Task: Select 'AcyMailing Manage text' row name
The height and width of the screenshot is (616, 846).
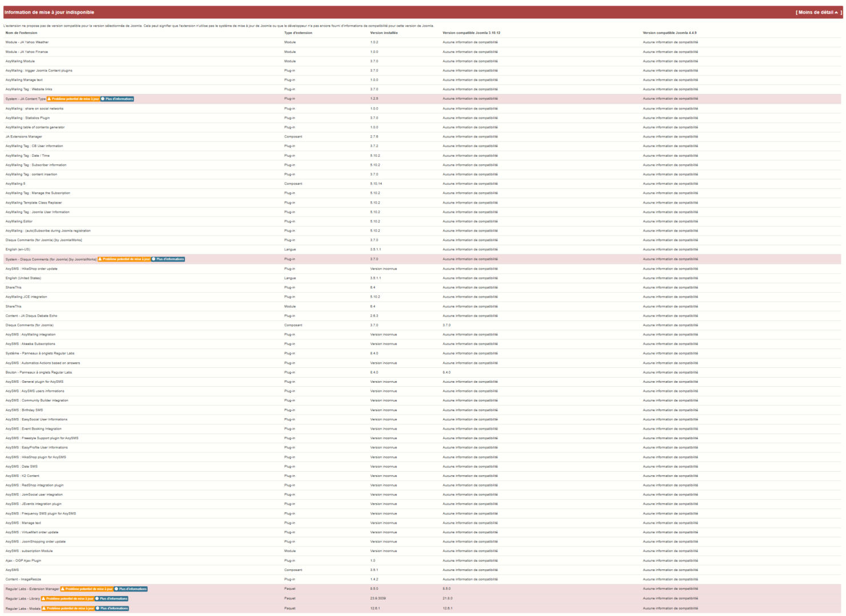Action: tap(24, 80)
